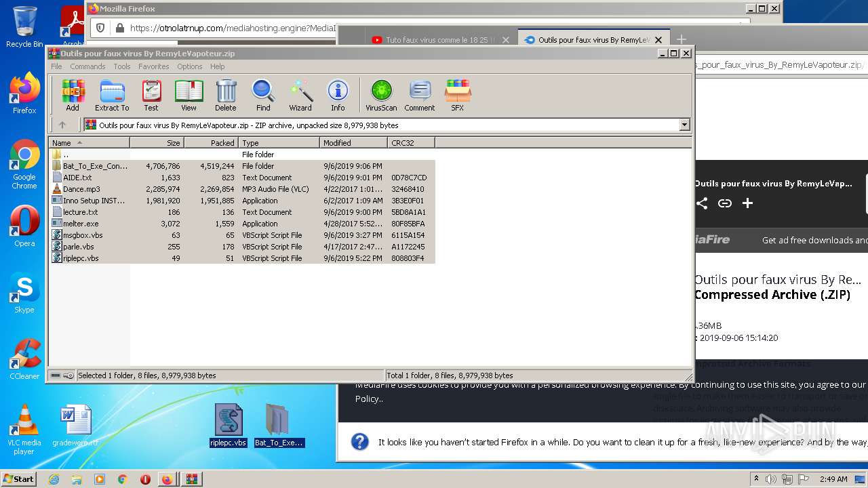The width and height of the screenshot is (868, 488).
Task: Sort by the Modified column header
Action: click(353, 142)
